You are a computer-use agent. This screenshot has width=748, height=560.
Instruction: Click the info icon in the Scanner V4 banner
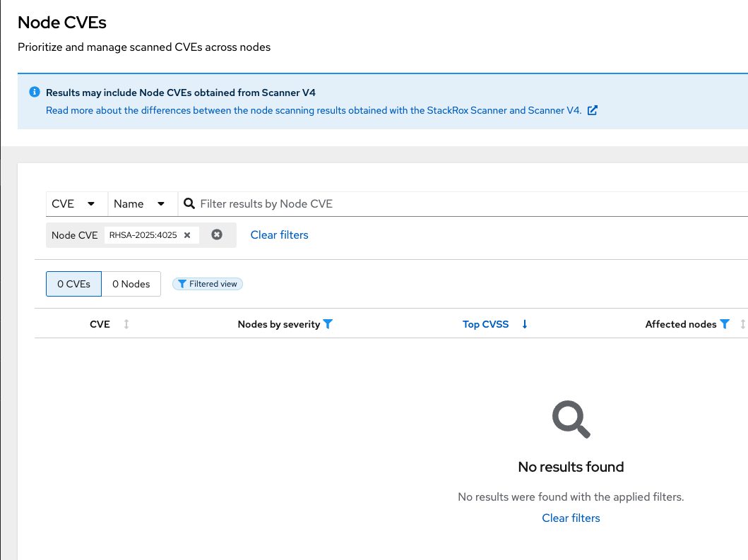(35, 92)
